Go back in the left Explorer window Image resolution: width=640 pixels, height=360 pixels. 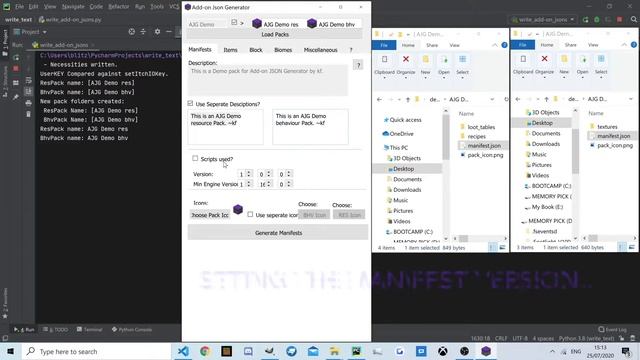379,99
